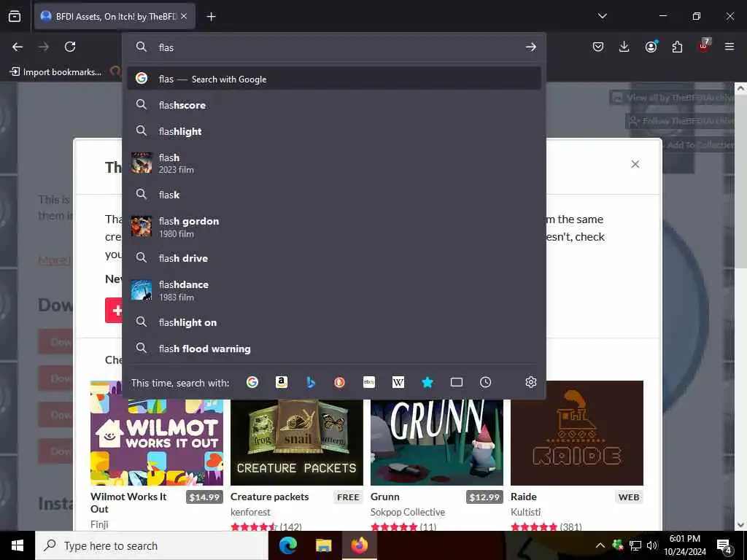Open the network tray icon
The image size is (747, 560).
635,545
